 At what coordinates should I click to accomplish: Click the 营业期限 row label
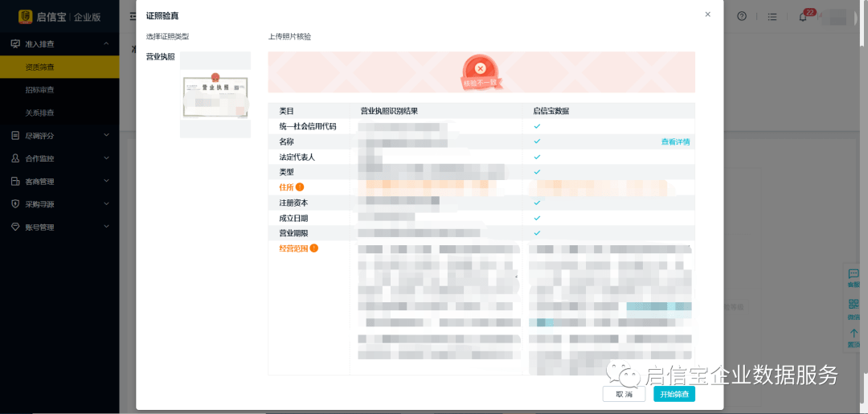point(293,233)
